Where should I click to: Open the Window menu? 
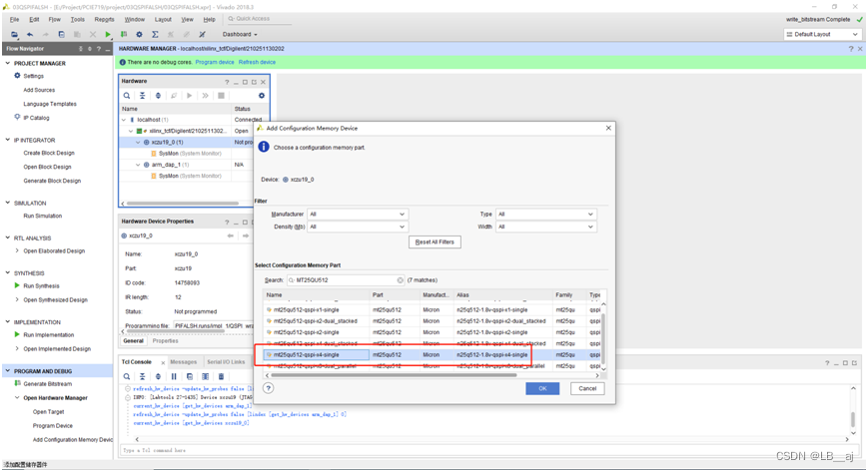[x=135, y=19]
